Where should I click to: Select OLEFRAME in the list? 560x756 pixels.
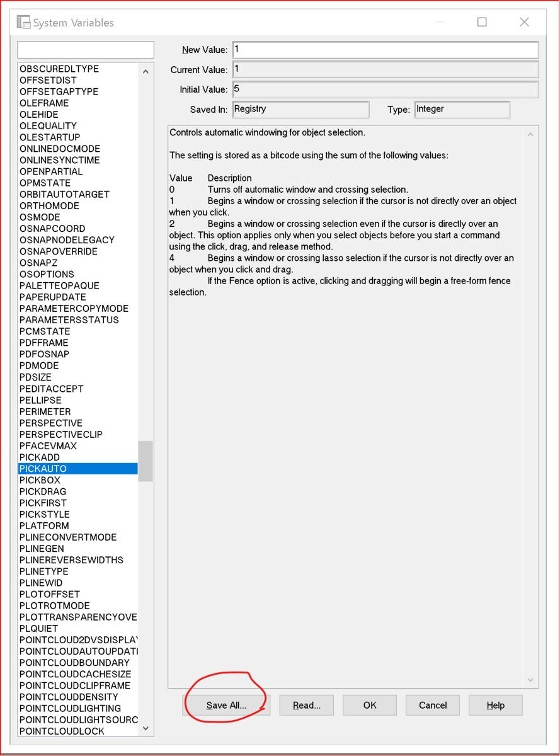pos(44,103)
